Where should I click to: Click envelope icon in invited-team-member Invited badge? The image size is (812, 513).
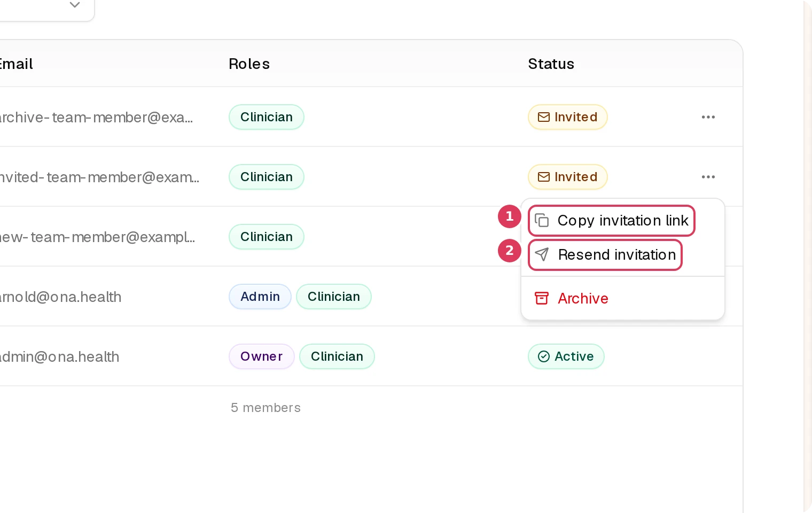[544, 177]
